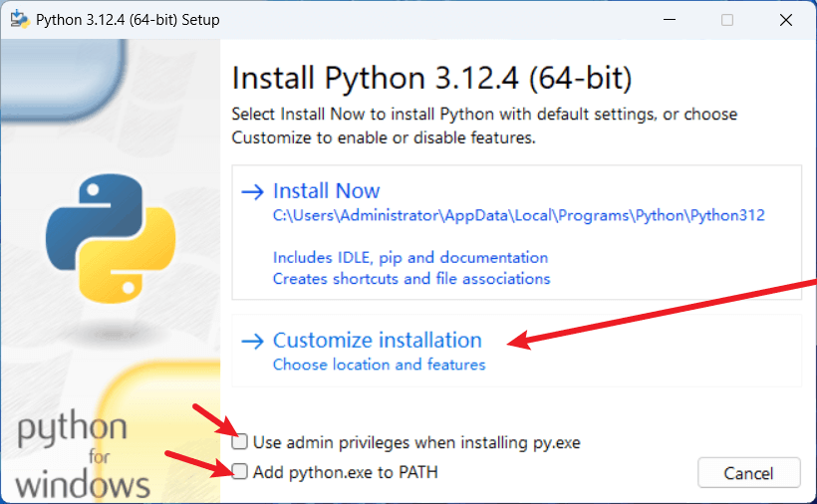Click the Install Now arrow icon
The width and height of the screenshot is (817, 504).
pyautogui.click(x=253, y=191)
